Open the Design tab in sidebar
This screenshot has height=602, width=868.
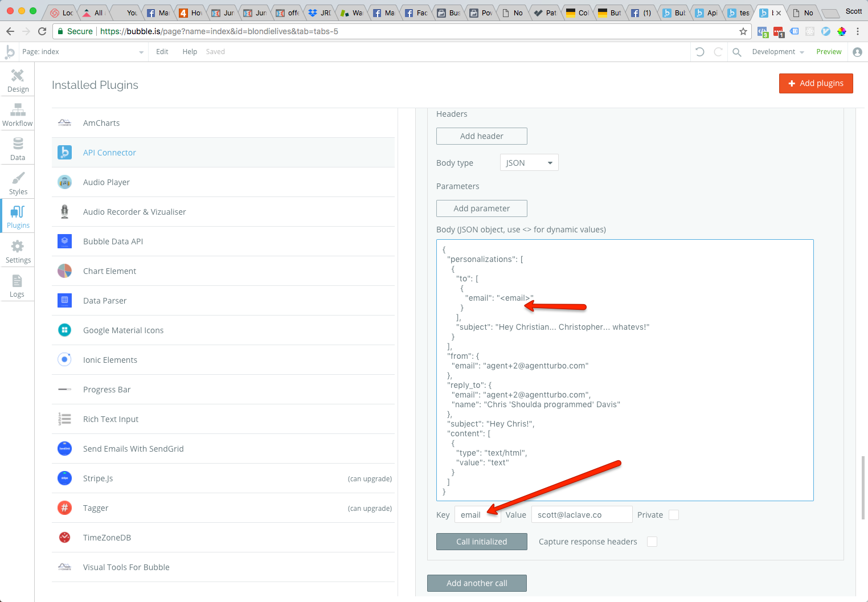(18, 80)
